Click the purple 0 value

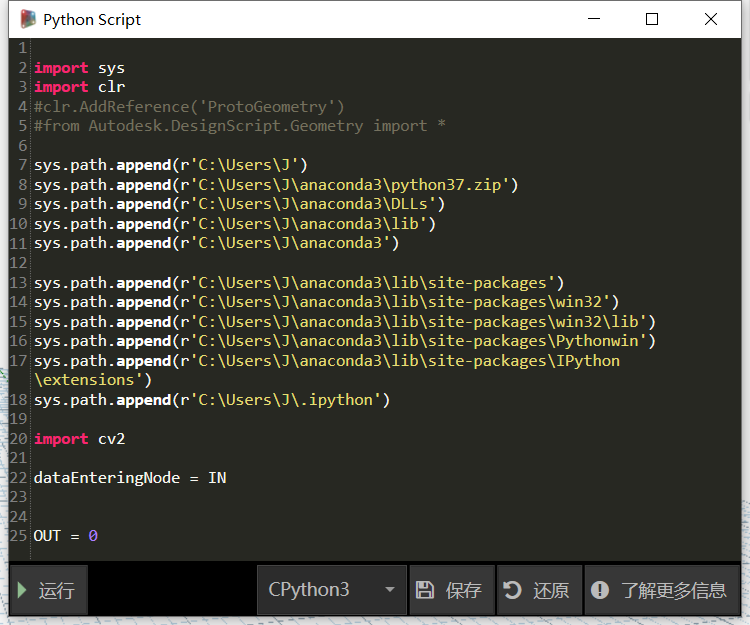[x=93, y=536]
